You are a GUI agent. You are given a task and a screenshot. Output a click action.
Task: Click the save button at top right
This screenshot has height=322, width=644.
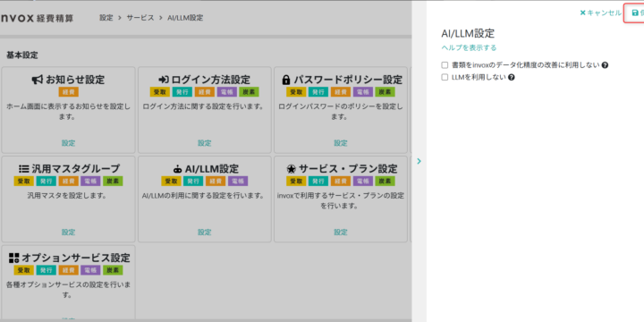[x=634, y=13]
